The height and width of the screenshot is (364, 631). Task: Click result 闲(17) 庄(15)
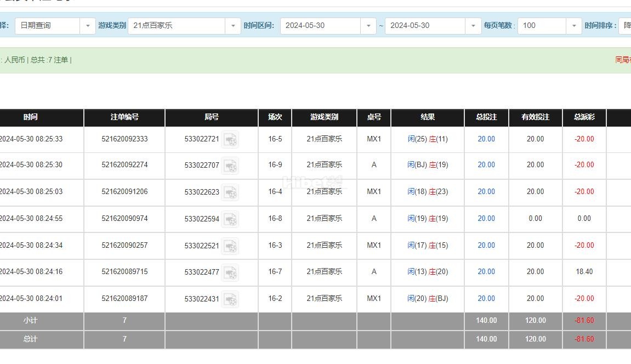pyautogui.click(x=428, y=246)
